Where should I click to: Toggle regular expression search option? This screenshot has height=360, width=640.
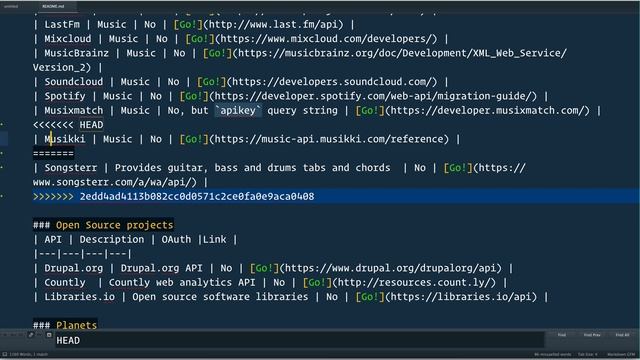[4, 335]
